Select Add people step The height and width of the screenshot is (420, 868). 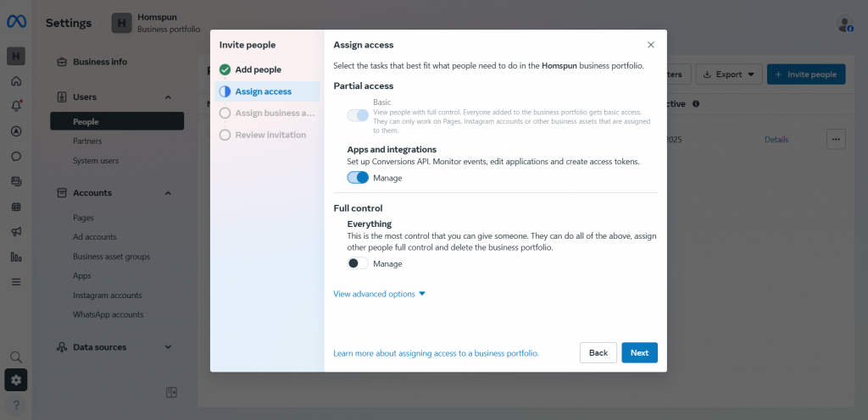tap(267, 69)
